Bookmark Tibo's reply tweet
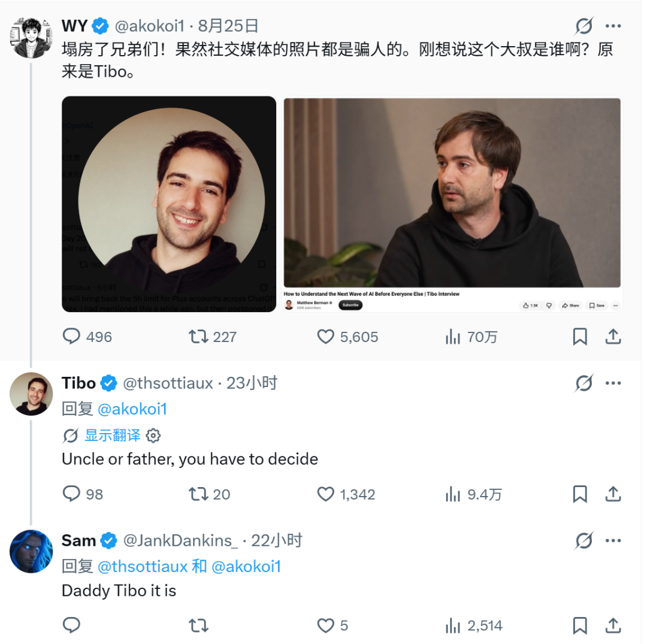Screen dimensions: 647x644 click(x=580, y=494)
